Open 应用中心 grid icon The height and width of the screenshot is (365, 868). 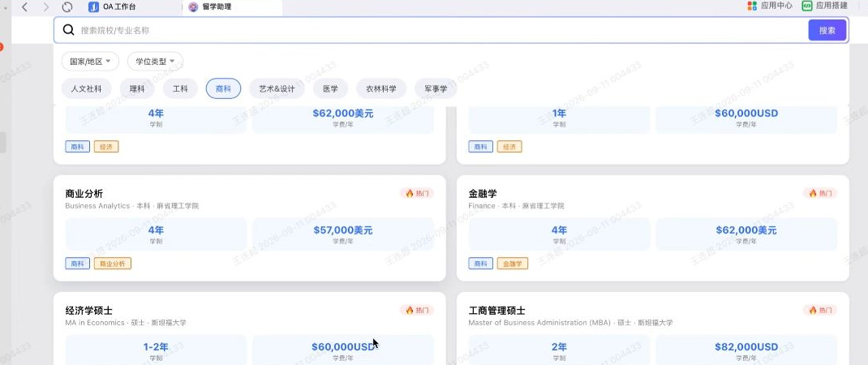(x=752, y=6)
